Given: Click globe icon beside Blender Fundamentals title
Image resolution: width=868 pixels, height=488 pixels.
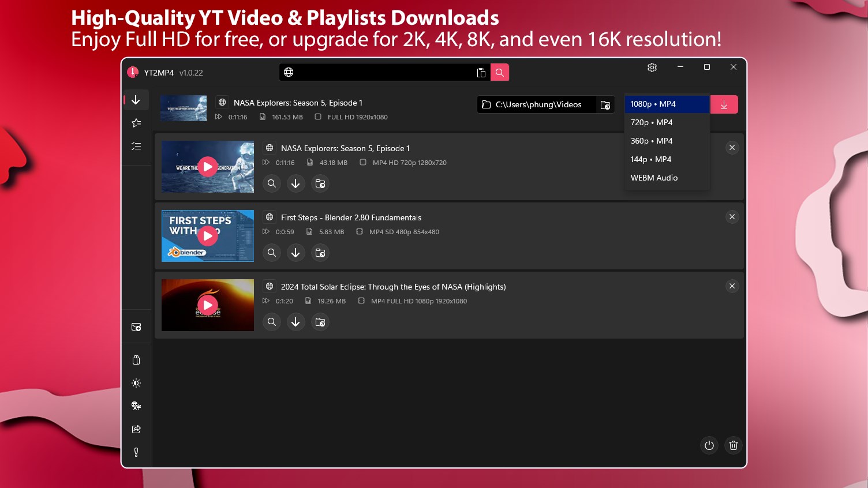Looking at the screenshot, I should click(x=270, y=217).
